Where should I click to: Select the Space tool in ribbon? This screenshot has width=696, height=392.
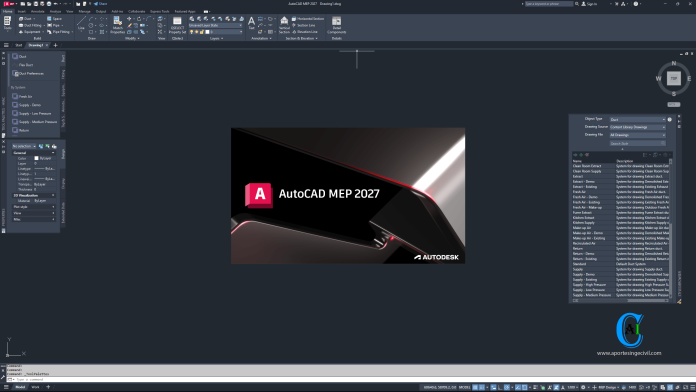tap(55, 19)
